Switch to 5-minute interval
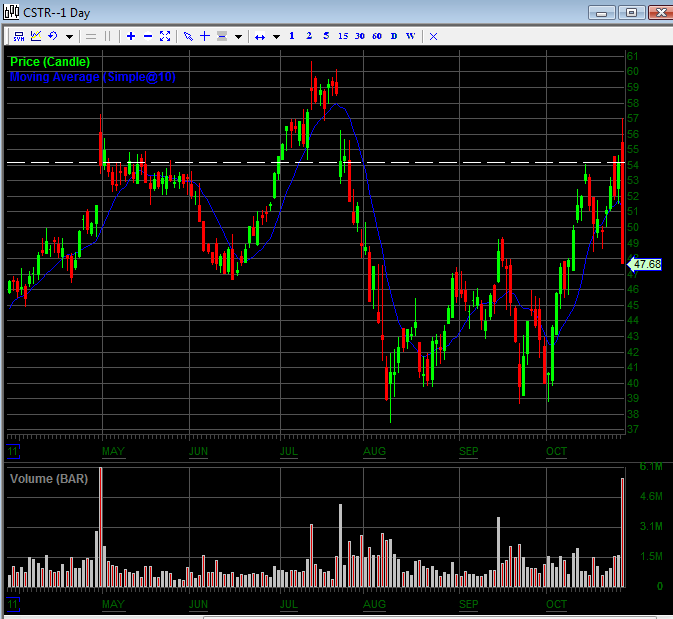Screen dimensions: 673x619 [x=326, y=36]
